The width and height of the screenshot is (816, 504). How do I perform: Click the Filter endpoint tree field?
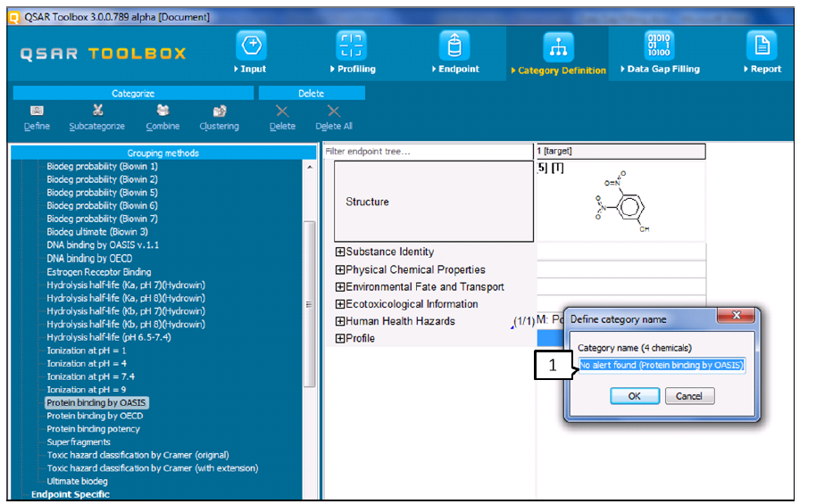pyautogui.click(x=429, y=152)
